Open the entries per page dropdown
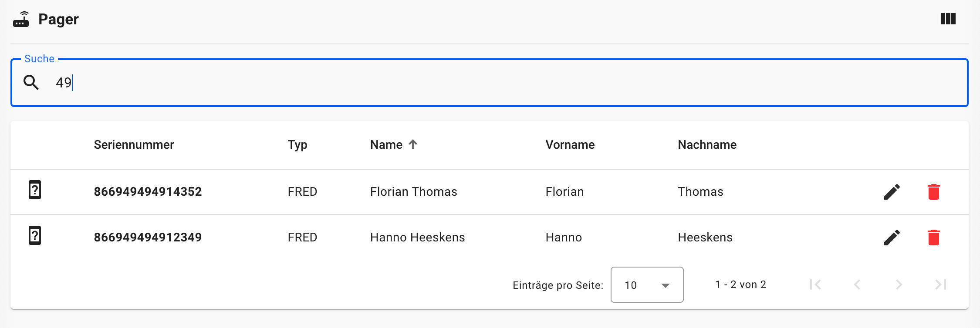 pyautogui.click(x=647, y=285)
